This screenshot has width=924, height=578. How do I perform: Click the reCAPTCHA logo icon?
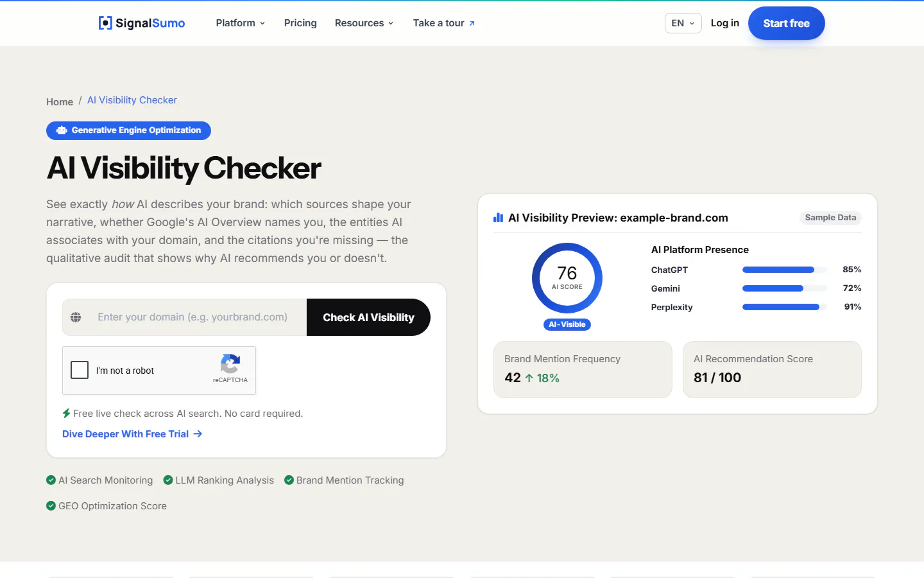pyautogui.click(x=230, y=363)
